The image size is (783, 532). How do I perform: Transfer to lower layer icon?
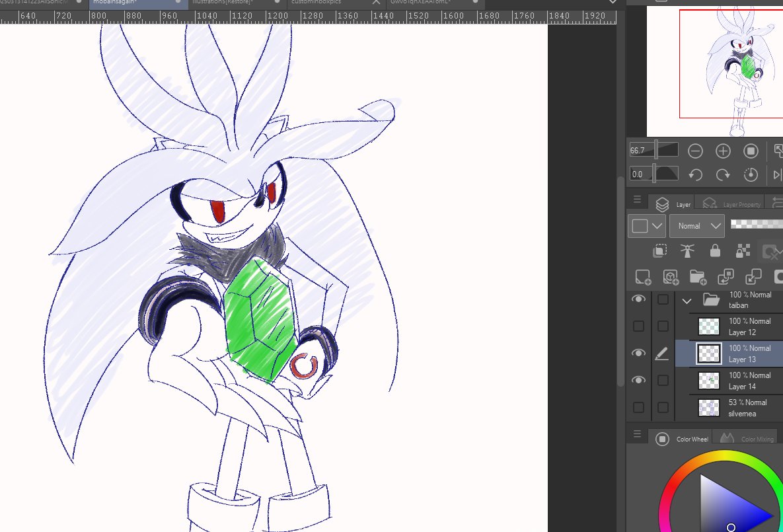pyautogui.click(x=726, y=277)
